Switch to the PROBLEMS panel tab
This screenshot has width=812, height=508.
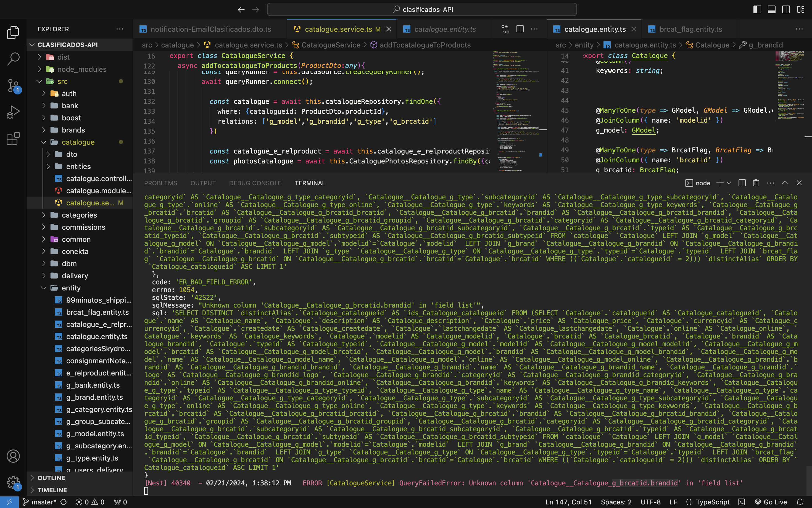click(160, 183)
